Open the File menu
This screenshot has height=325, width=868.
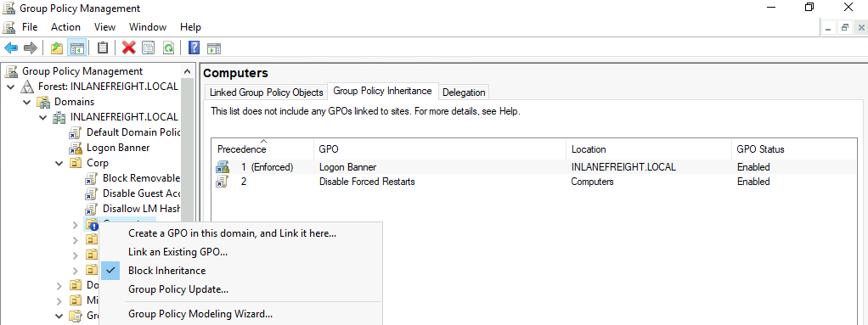[30, 27]
